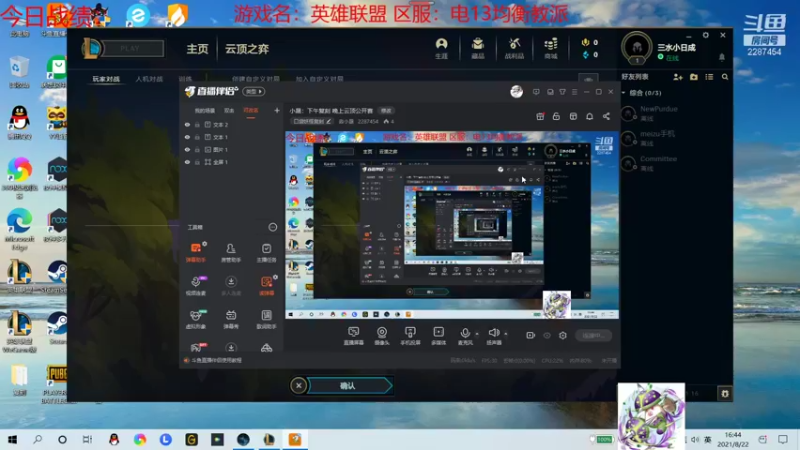Select 文本 2 source row
The image size is (800, 450).
[x=231, y=124]
